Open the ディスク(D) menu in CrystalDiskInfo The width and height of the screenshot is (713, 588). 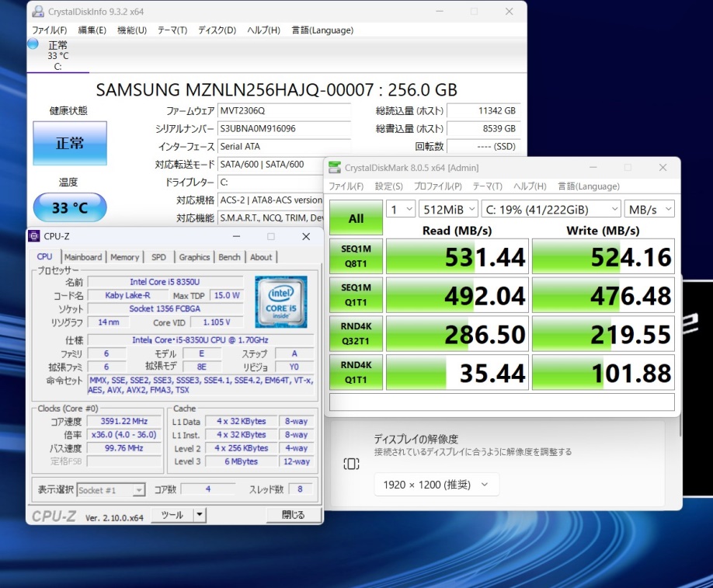point(217,30)
